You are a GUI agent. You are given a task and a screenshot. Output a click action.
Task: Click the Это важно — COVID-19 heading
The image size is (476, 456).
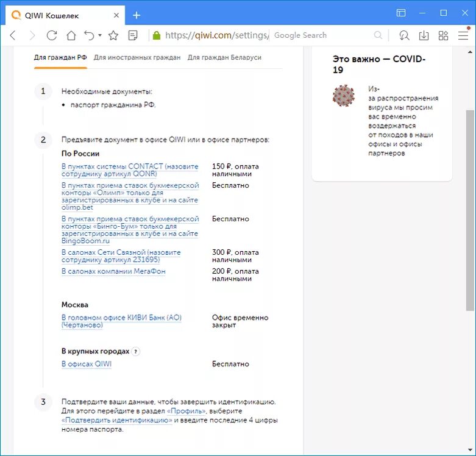(378, 64)
